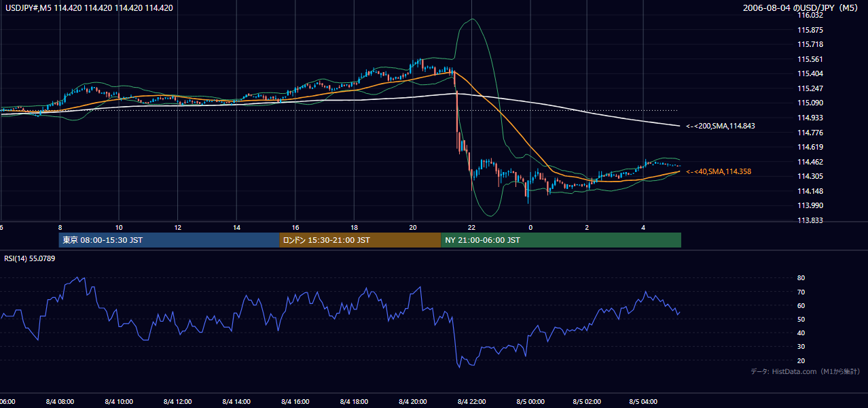
Task: Click the 8/4 18:00 time axis label
Action: point(355,401)
